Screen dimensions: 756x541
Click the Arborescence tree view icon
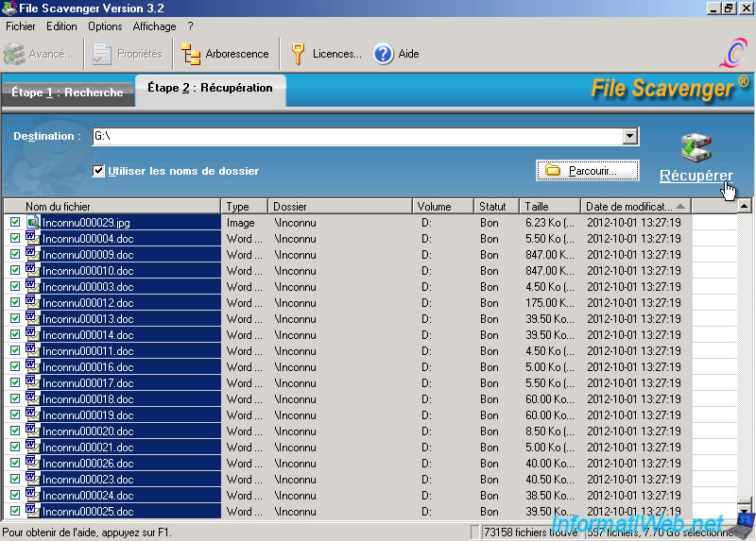pos(191,54)
